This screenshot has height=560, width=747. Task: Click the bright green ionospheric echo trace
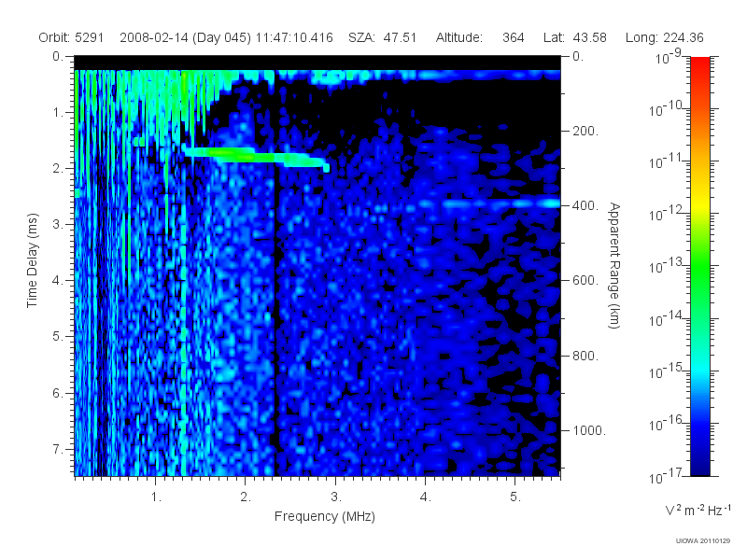(255, 157)
